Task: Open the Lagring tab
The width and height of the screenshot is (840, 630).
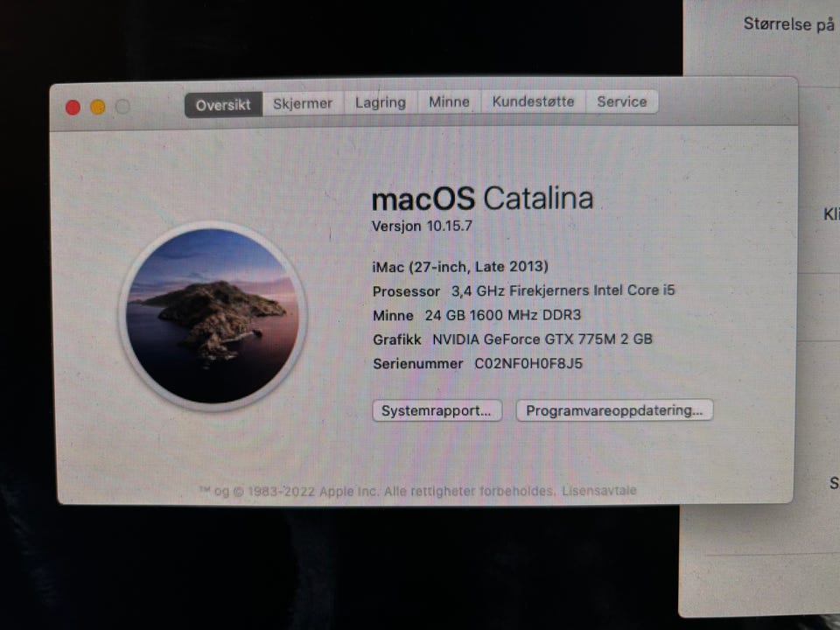Action: (381, 102)
